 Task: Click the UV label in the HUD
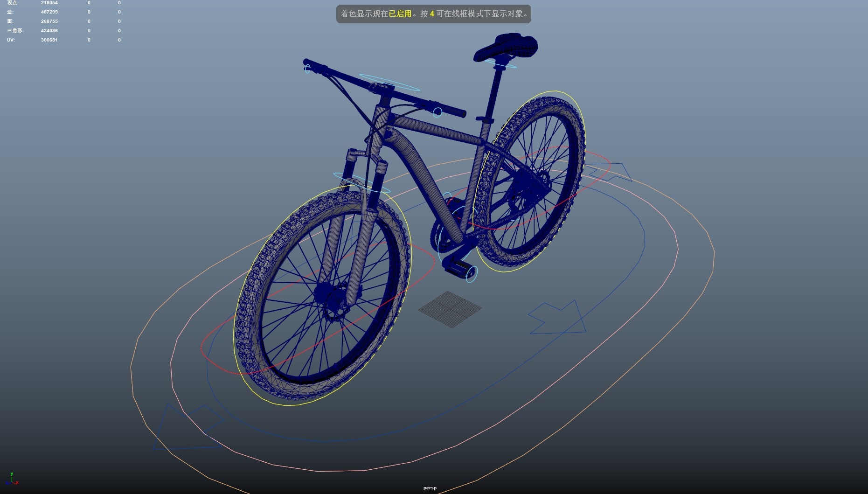point(11,40)
